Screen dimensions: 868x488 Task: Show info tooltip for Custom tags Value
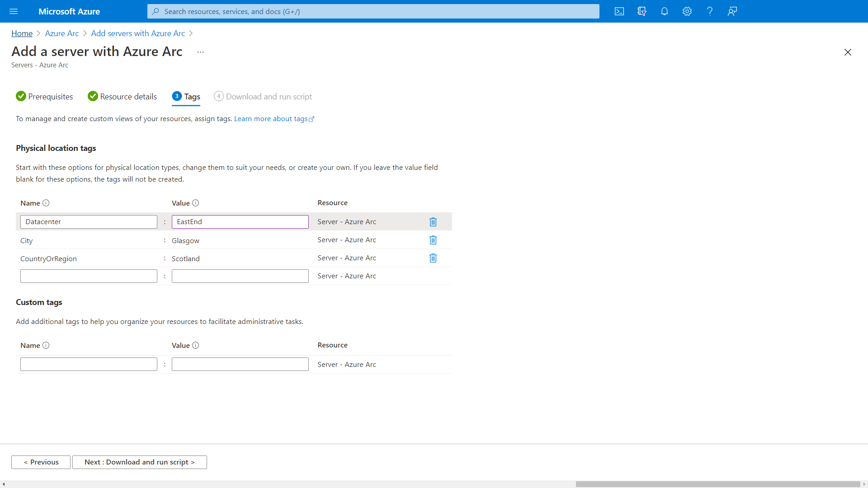[x=195, y=345]
